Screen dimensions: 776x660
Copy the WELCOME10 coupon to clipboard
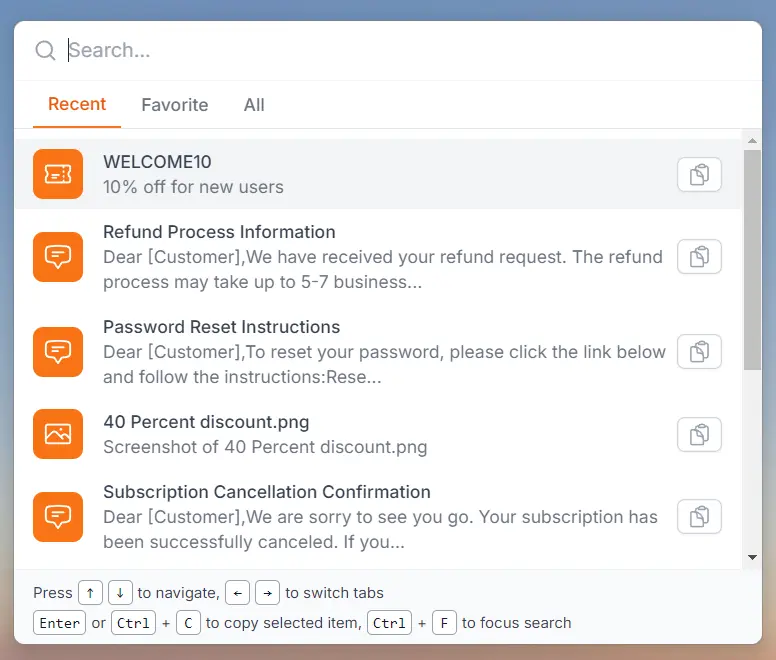[x=699, y=174]
